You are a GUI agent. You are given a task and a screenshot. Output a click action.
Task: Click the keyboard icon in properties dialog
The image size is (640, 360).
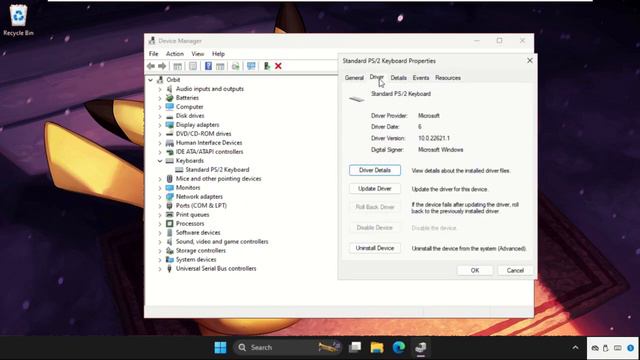coord(356,99)
